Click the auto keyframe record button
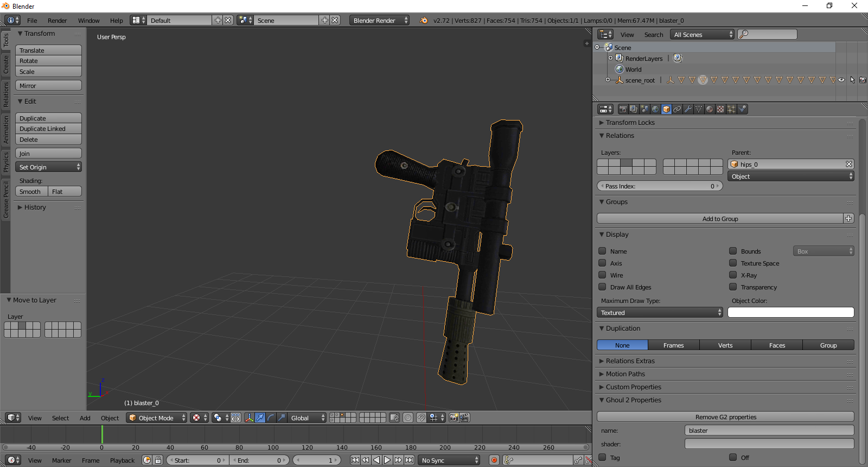Viewport: 868px width, 467px height. [494, 460]
